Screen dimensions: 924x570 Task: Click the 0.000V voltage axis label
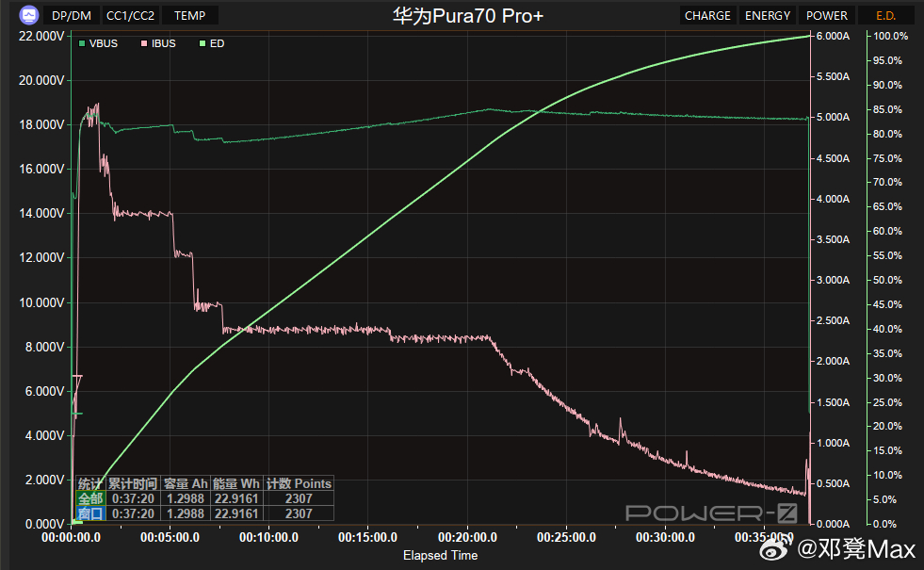45,524
